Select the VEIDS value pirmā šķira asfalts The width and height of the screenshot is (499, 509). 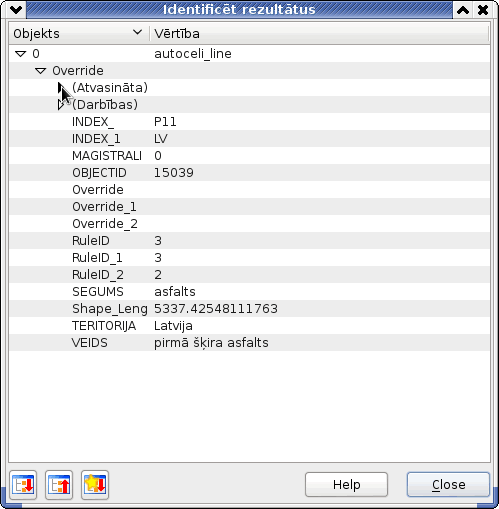click(211, 343)
